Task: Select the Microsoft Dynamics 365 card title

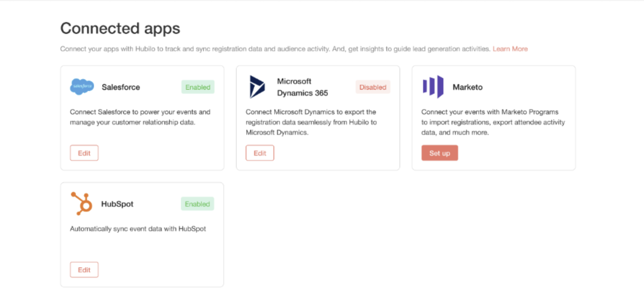Action: tap(303, 87)
